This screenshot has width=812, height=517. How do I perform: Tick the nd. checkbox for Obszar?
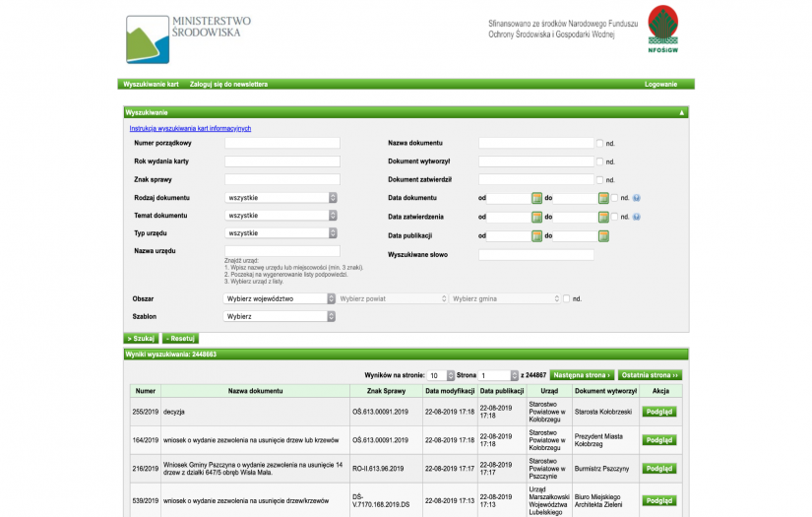566,299
